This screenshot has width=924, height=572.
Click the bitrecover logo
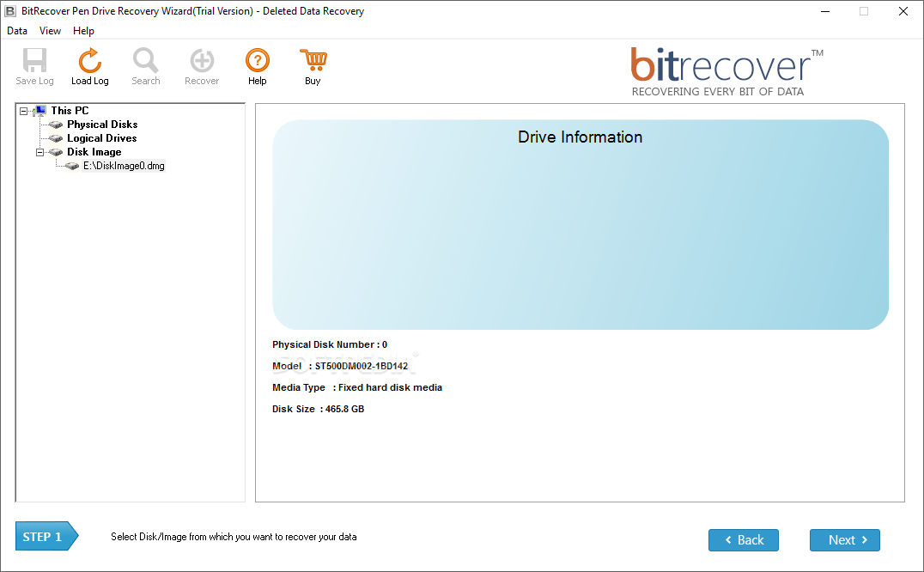pyautogui.click(x=726, y=72)
